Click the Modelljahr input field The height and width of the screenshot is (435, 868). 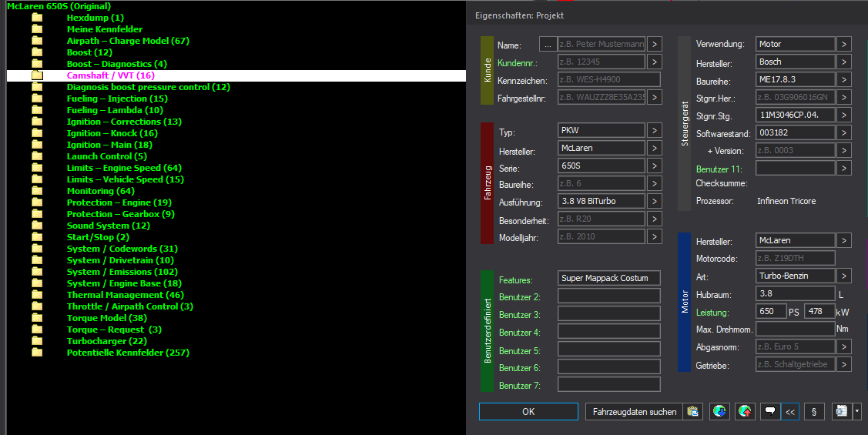pos(602,237)
